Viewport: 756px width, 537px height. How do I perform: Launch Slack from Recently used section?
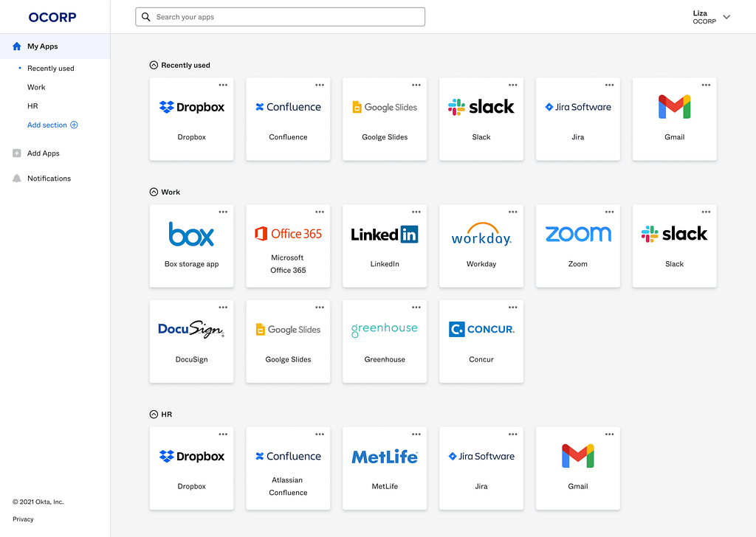tap(481, 119)
